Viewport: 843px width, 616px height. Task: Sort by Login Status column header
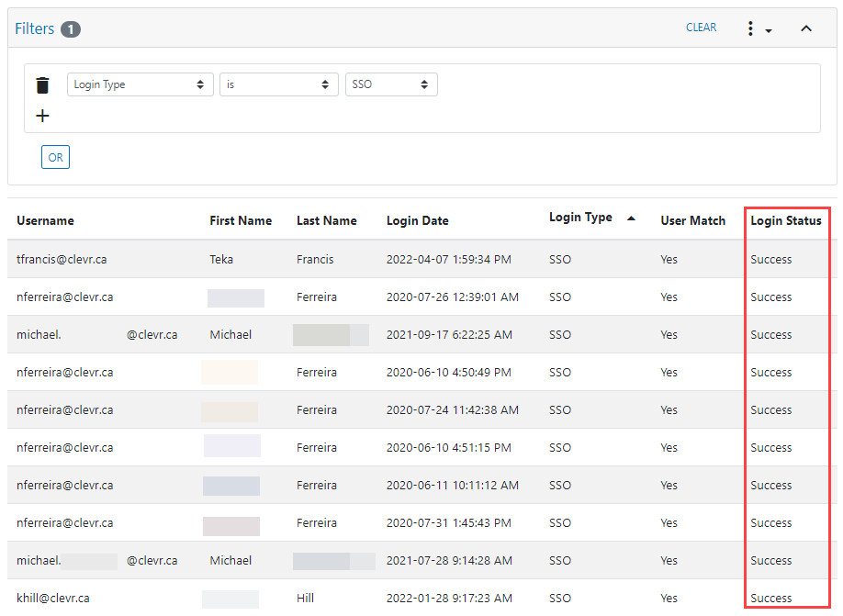[x=785, y=220]
